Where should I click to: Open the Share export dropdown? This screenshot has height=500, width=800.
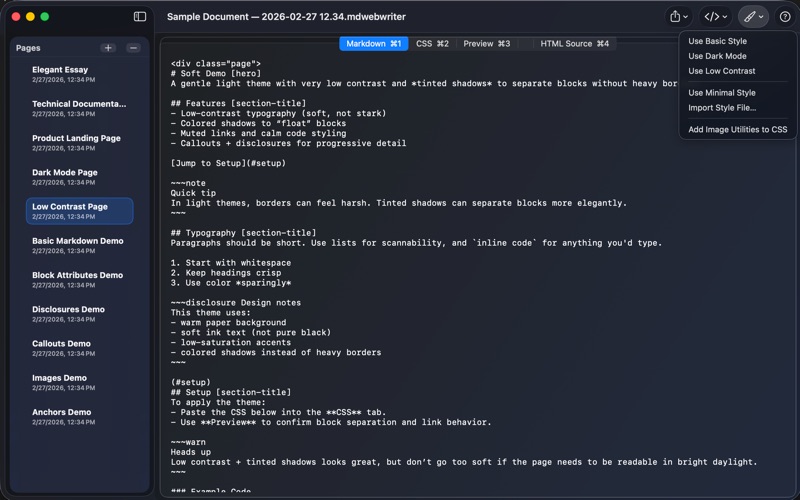pos(679,17)
